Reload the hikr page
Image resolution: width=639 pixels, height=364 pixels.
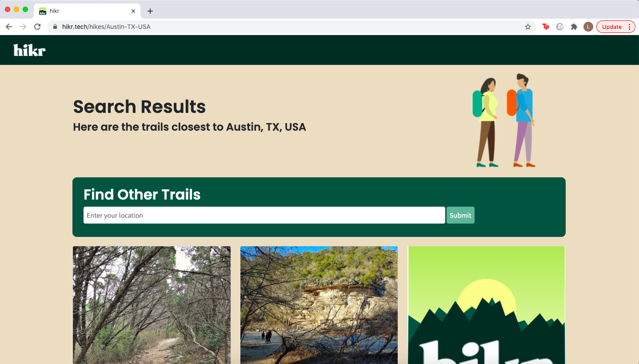click(x=37, y=27)
